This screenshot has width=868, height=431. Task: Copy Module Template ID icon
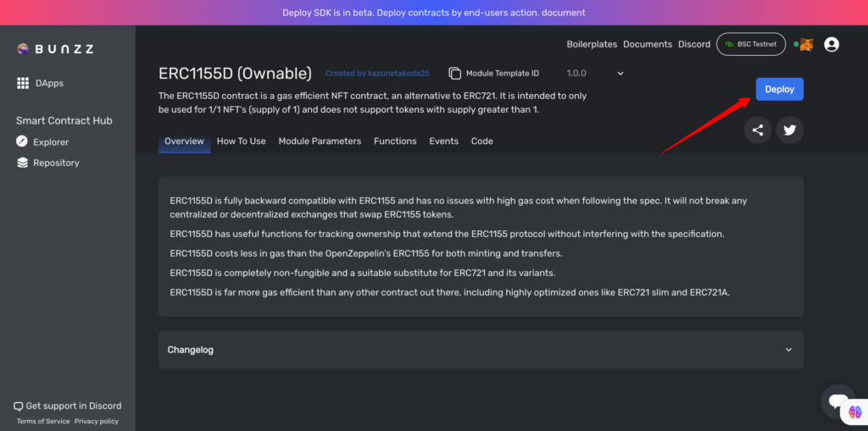point(454,73)
